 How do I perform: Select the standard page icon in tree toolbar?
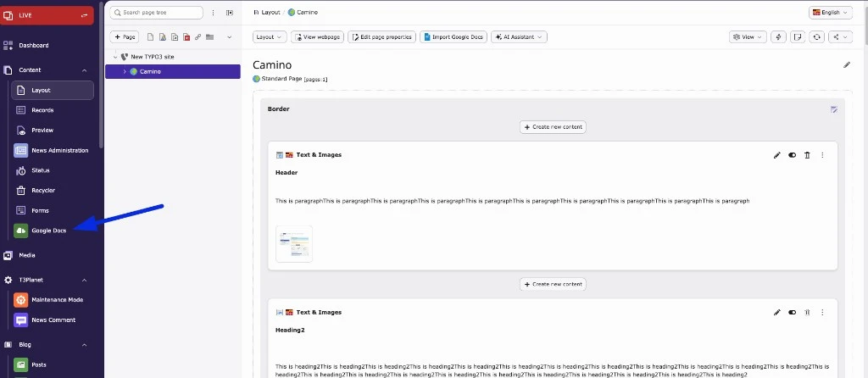(x=151, y=37)
